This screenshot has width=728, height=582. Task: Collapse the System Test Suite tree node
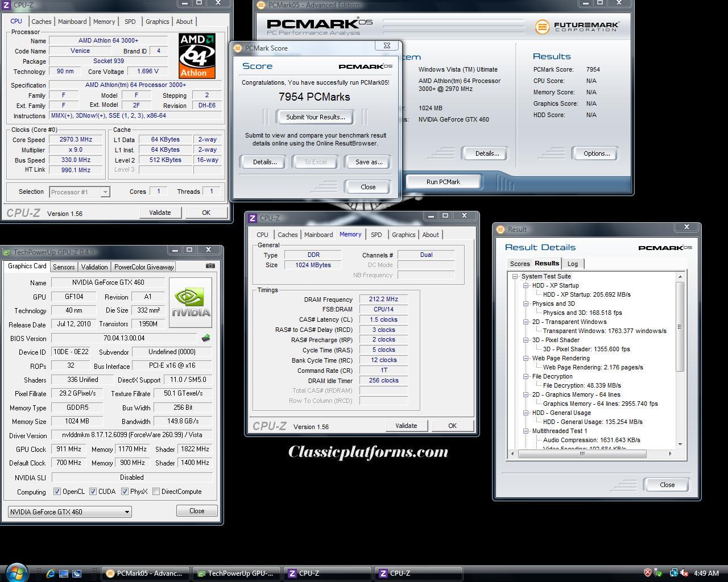[x=515, y=276]
